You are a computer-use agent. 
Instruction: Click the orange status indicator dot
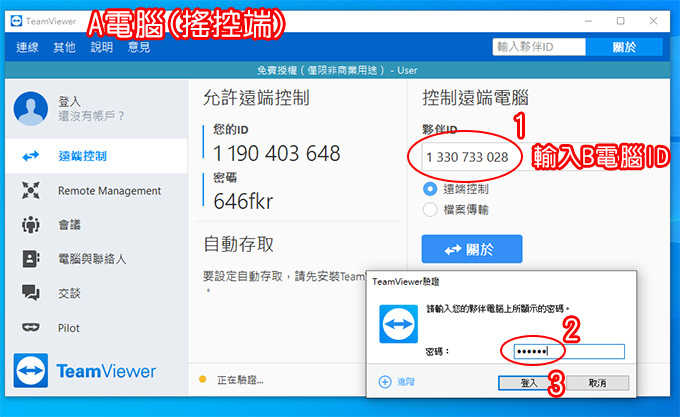click(x=202, y=379)
